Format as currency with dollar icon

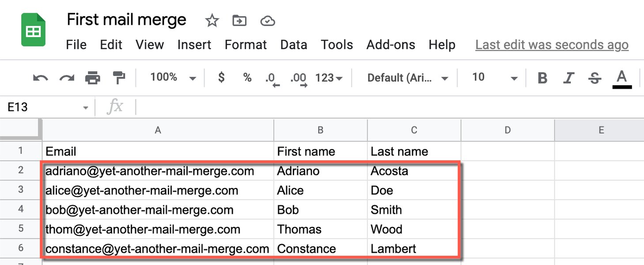point(221,78)
